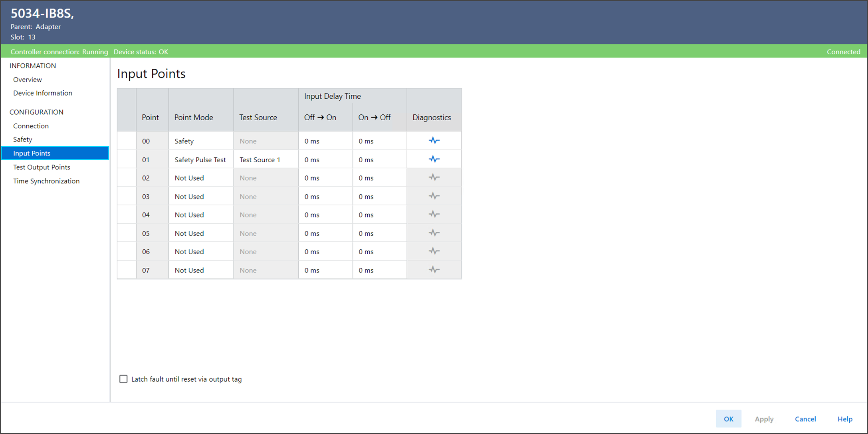Click diagnostics icon for point 04
This screenshot has width=868, height=434.
pyautogui.click(x=434, y=215)
